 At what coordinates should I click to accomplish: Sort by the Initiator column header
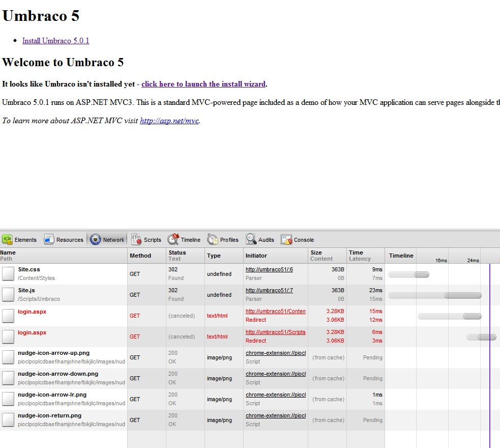[x=276, y=256]
